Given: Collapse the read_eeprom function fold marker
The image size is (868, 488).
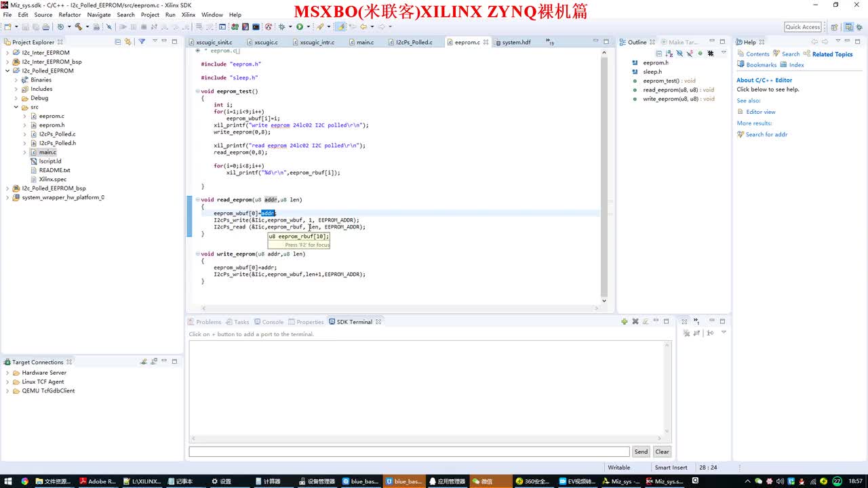Looking at the screenshot, I should [x=197, y=199].
